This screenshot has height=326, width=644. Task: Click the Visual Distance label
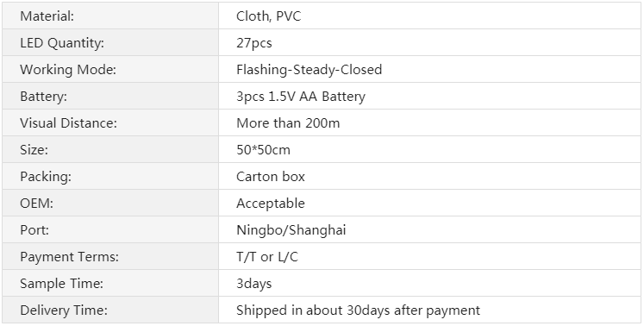tap(69, 123)
